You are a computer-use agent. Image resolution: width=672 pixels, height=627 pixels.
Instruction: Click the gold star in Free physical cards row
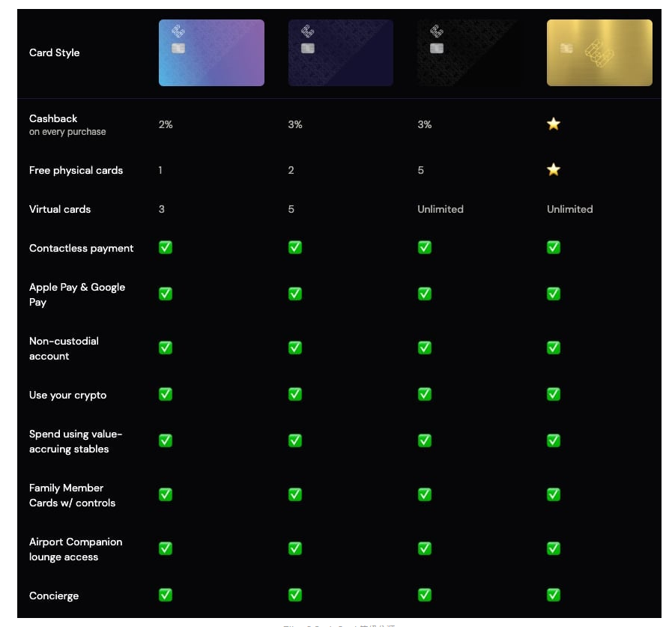[554, 170]
